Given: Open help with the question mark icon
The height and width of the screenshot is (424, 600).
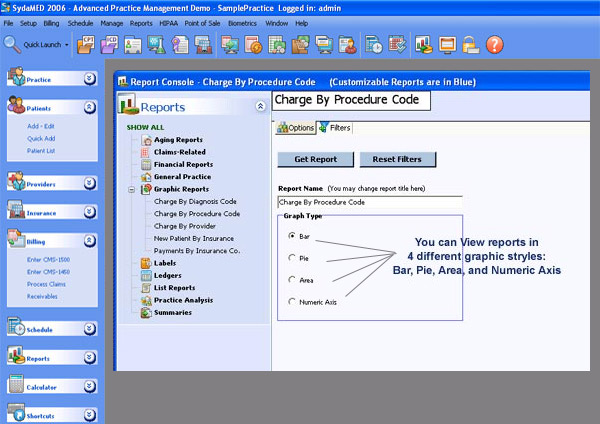Looking at the screenshot, I should click(494, 45).
